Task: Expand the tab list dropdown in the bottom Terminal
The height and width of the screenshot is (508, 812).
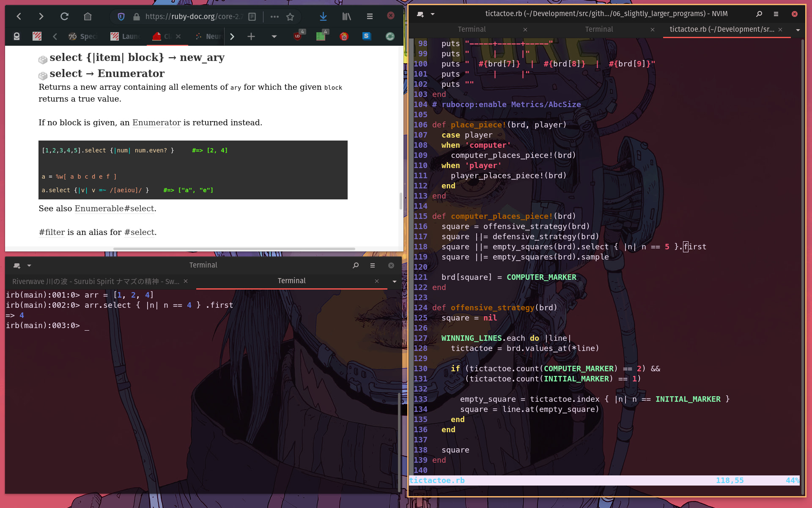Action: point(395,282)
